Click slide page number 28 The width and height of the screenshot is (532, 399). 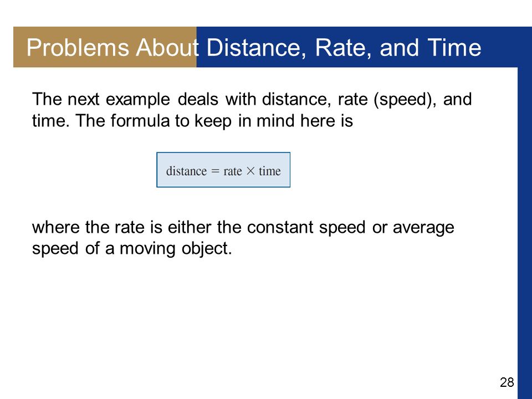pyautogui.click(x=507, y=382)
